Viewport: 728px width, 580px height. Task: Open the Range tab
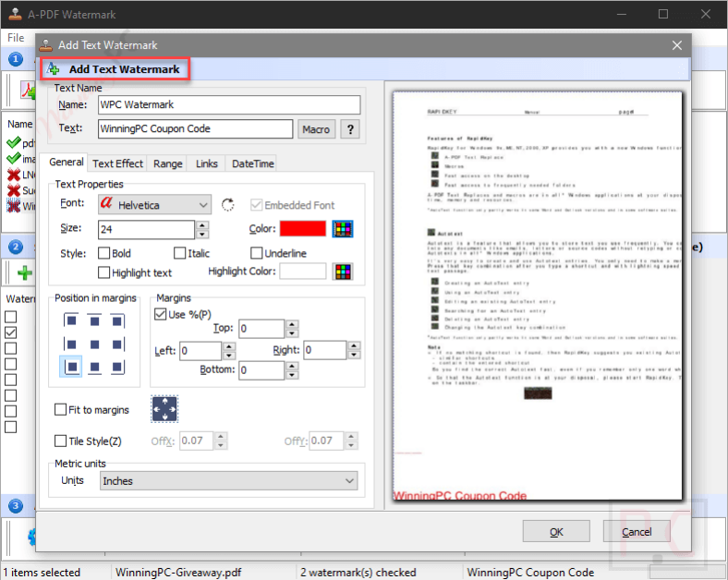[167, 163]
